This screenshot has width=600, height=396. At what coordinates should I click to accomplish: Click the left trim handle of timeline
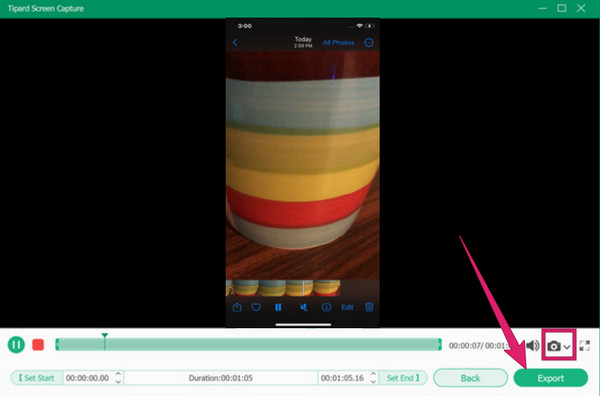pyautogui.click(x=57, y=344)
